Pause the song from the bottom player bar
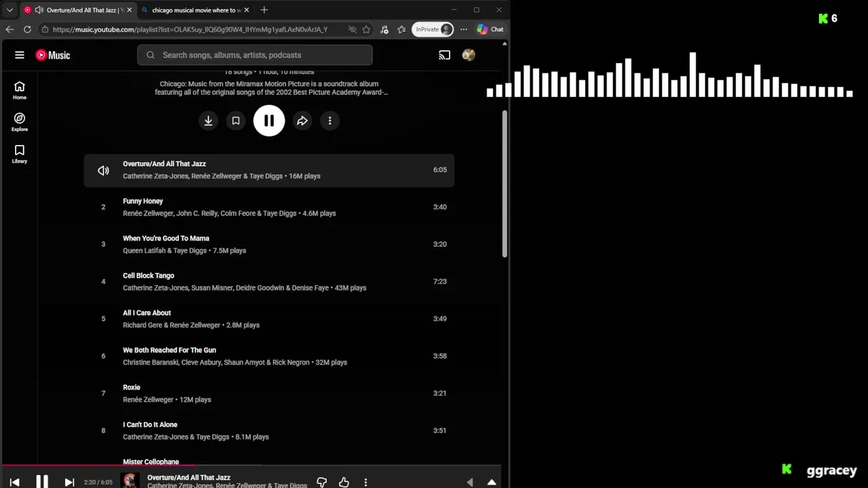This screenshot has width=868, height=488. pyautogui.click(x=42, y=482)
